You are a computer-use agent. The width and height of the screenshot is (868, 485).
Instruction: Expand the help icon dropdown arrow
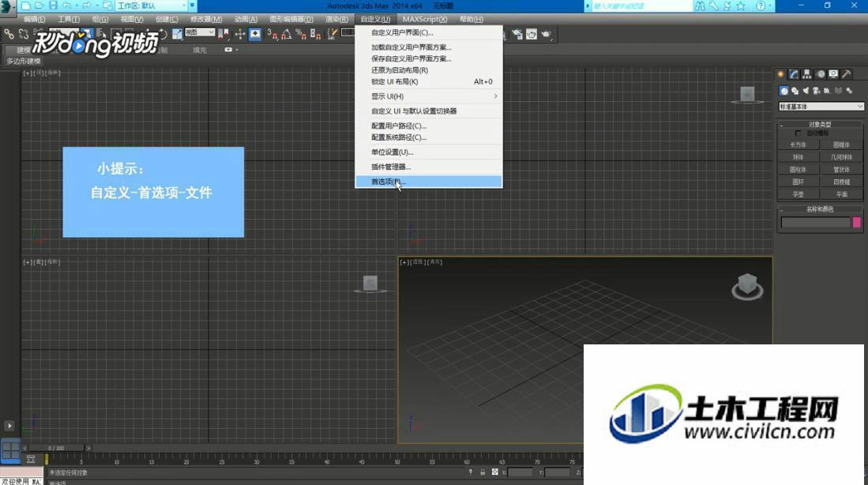click(x=770, y=6)
